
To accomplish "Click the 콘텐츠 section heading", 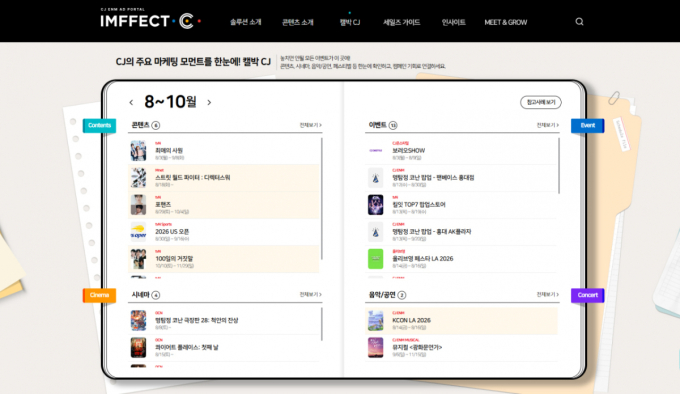I will coord(141,125).
